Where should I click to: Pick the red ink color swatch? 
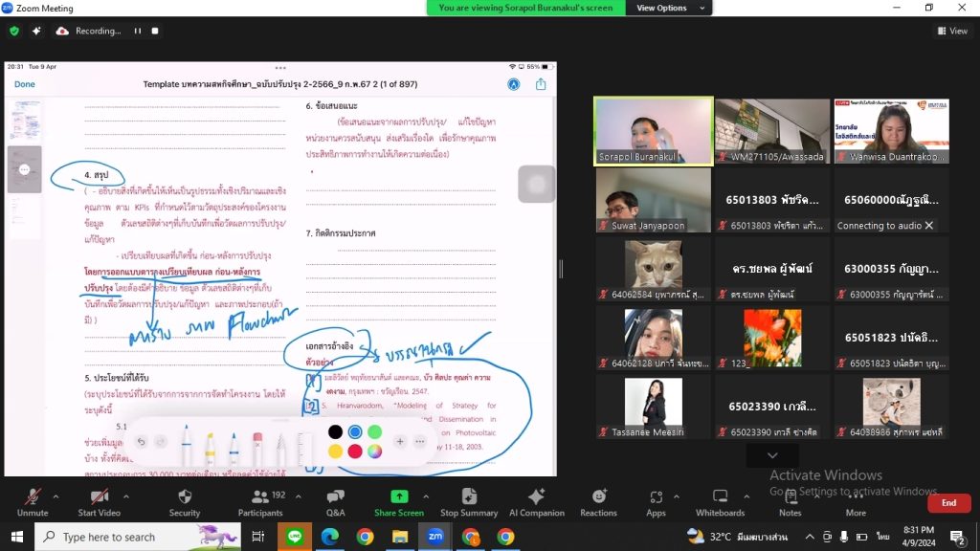[x=355, y=452]
